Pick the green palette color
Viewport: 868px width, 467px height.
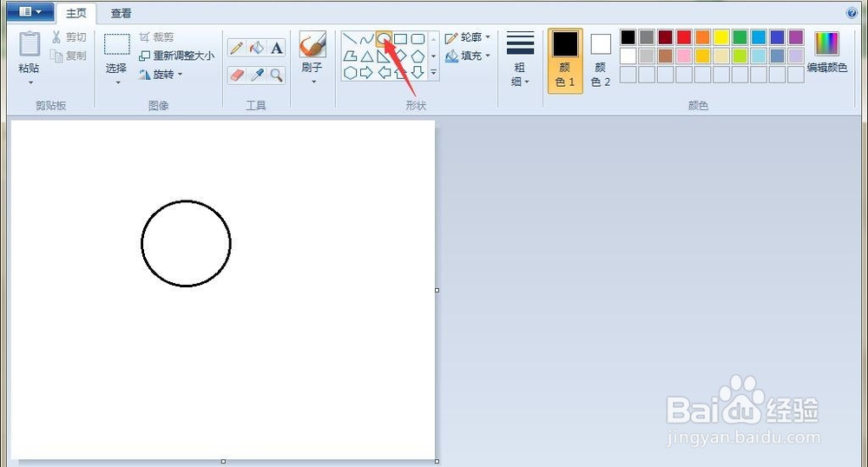pos(740,37)
